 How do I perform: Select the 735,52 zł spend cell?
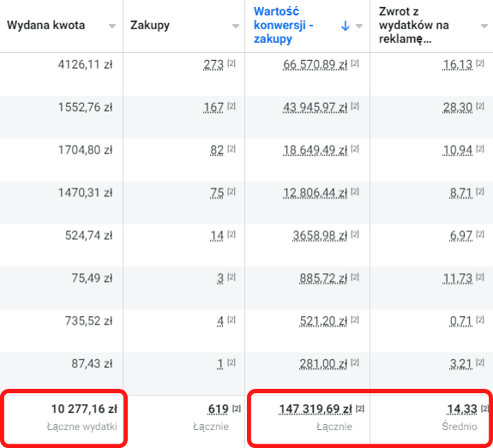pos(88,321)
